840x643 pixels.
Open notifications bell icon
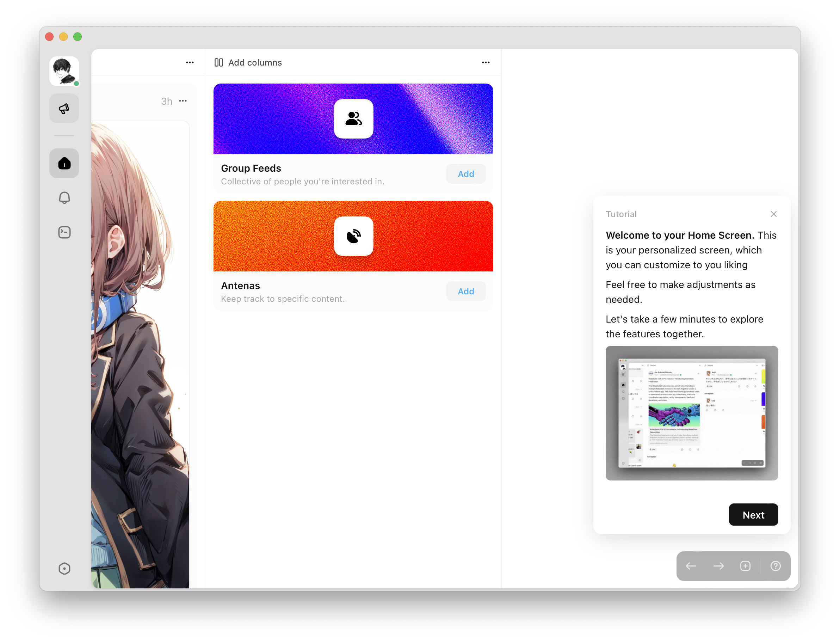tap(64, 197)
